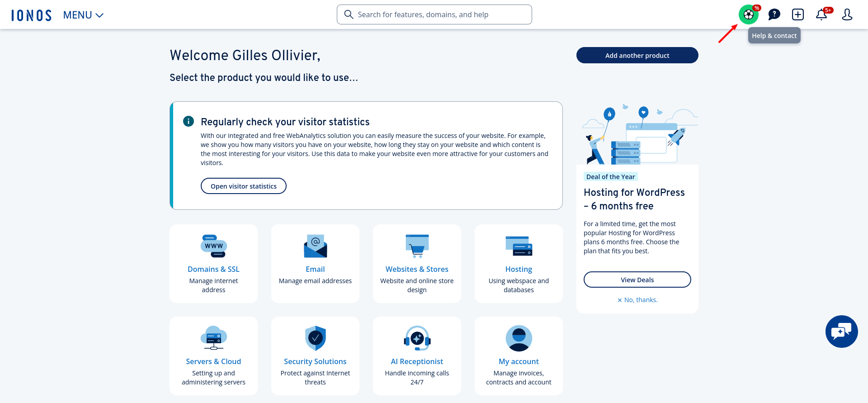Open the AI Receptionist headset icon
The width and height of the screenshot is (868, 403).
417,338
